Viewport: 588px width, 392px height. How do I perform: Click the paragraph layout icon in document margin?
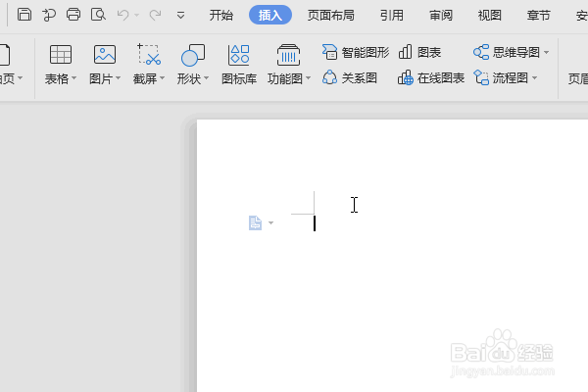click(x=255, y=222)
